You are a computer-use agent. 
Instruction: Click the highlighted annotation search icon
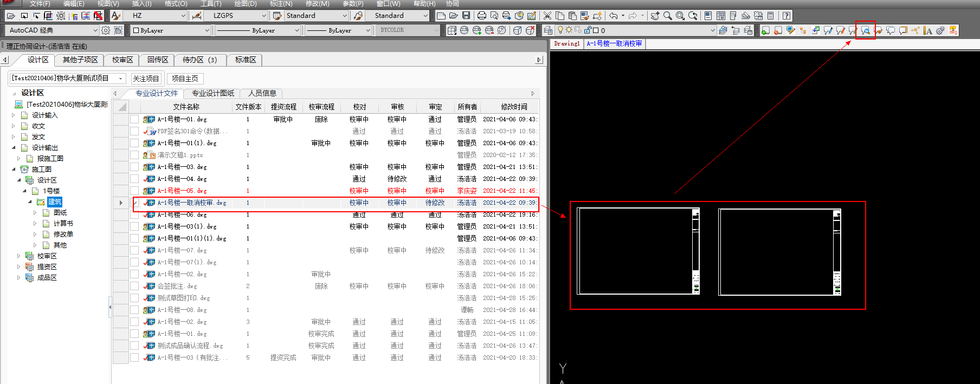(x=866, y=30)
